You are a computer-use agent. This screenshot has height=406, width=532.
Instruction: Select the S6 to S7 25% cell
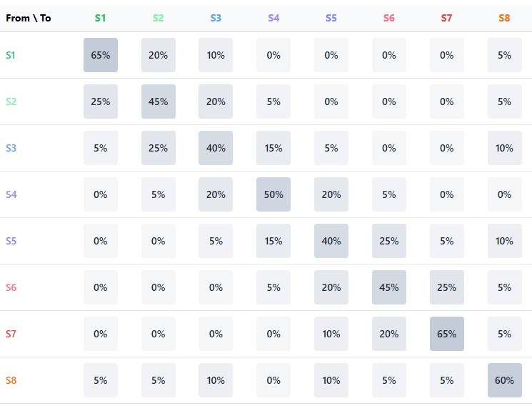[x=447, y=287]
